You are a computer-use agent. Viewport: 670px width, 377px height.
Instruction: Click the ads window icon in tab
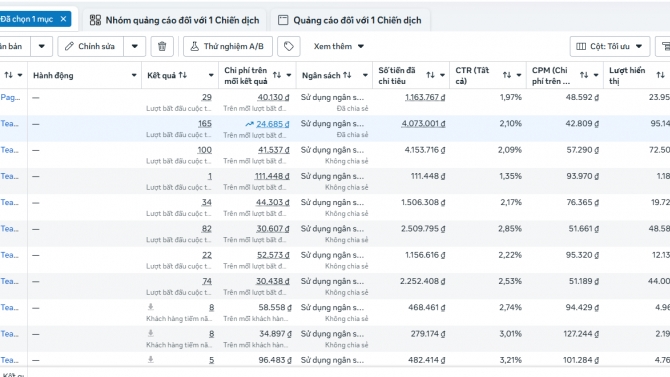click(283, 20)
